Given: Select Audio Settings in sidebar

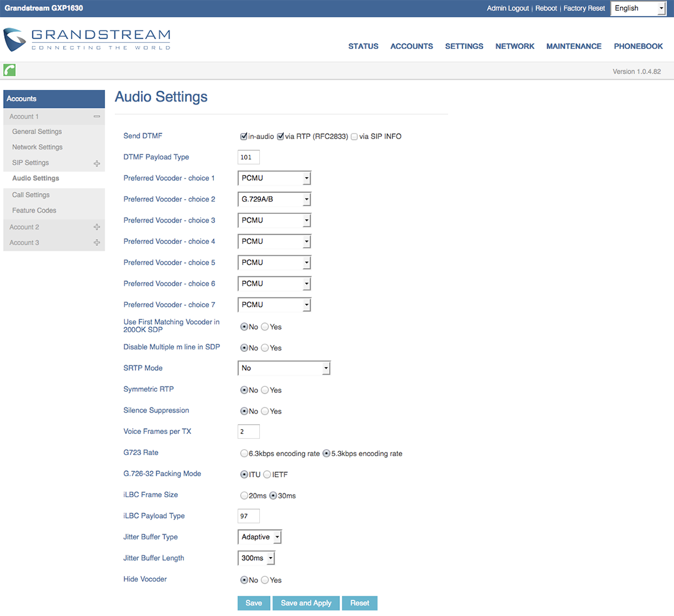Looking at the screenshot, I should [36, 178].
